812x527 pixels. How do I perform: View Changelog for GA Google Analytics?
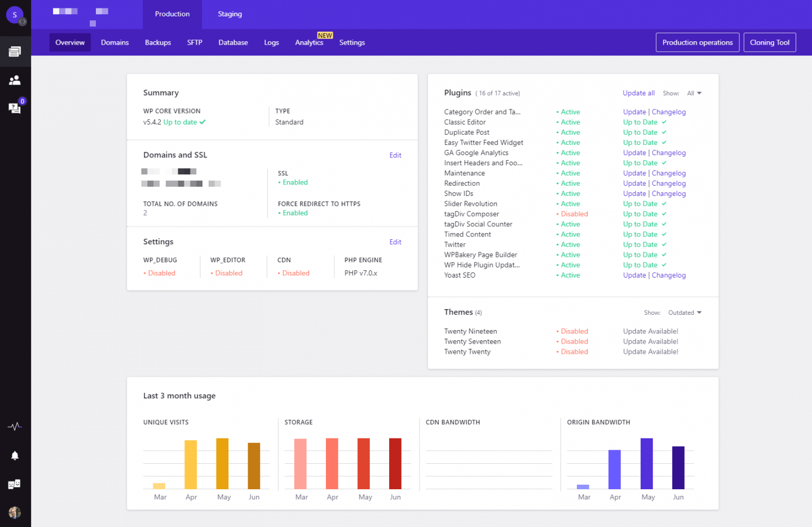click(x=669, y=153)
